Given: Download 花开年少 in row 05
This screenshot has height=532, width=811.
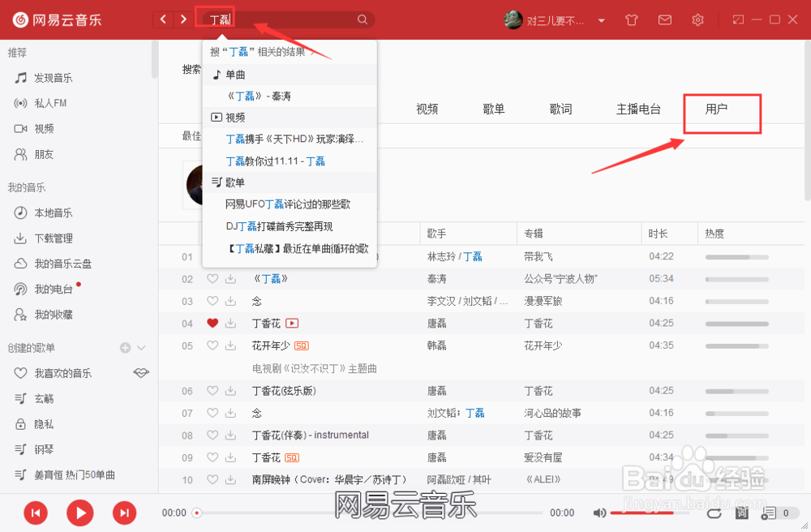Looking at the screenshot, I should (x=230, y=345).
